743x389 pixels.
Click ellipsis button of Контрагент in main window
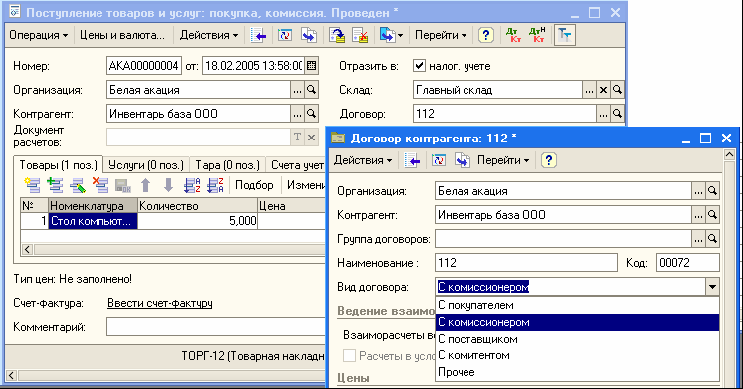tap(297, 114)
